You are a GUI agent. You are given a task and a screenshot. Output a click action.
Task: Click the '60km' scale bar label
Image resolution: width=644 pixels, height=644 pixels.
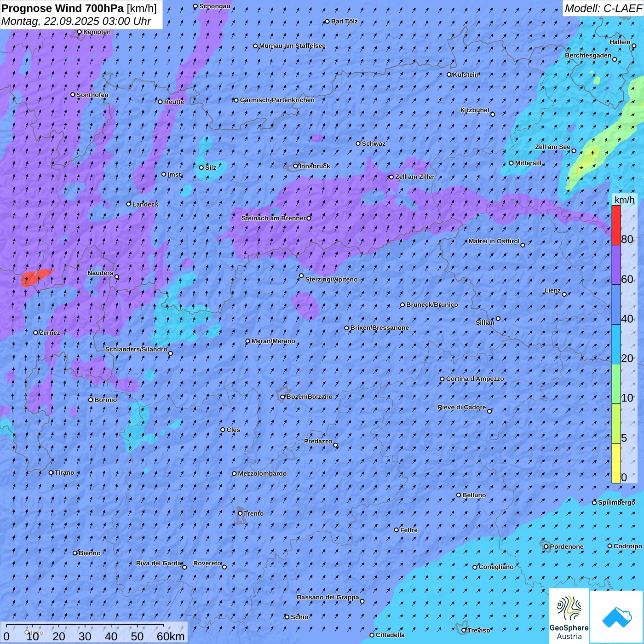[x=171, y=637]
